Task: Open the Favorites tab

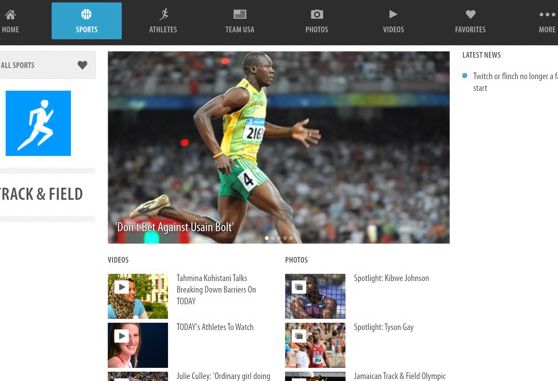Action: 470,21
